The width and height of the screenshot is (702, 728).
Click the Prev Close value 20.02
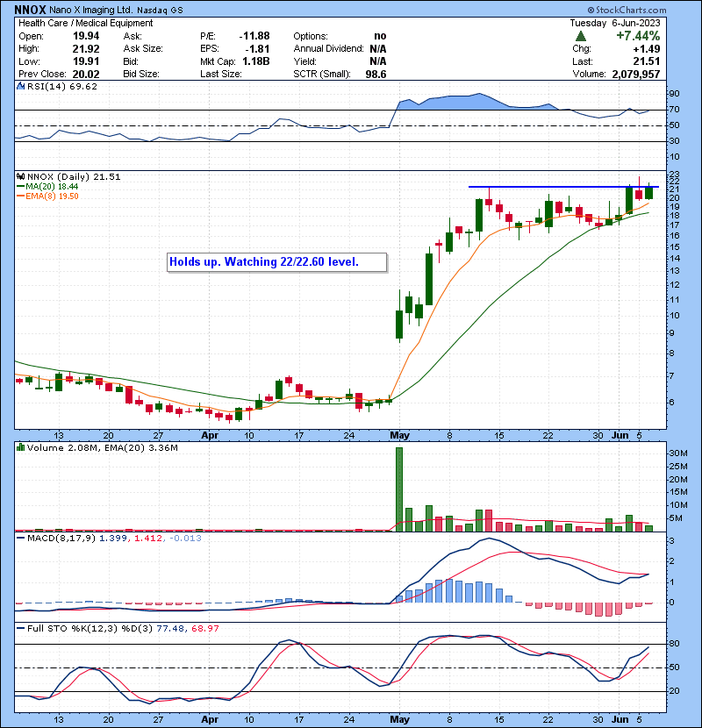click(x=86, y=74)
